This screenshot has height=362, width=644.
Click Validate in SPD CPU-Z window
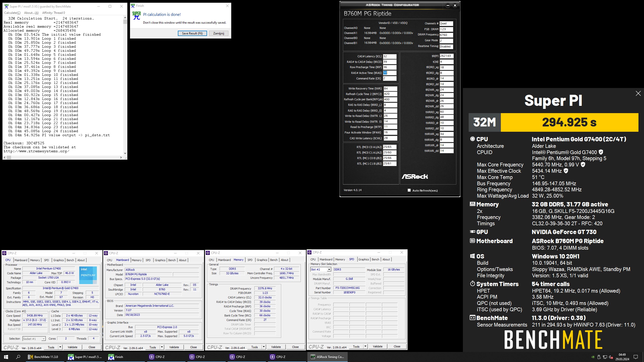[378, 346]
